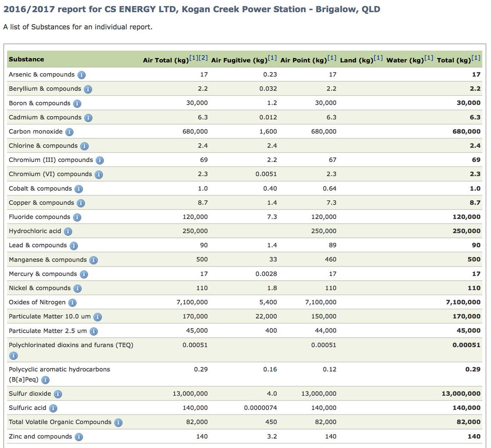491x448 pixels.
Task: Follow footnote [1] beside Air Total (kg)
Action: point(194,58)
